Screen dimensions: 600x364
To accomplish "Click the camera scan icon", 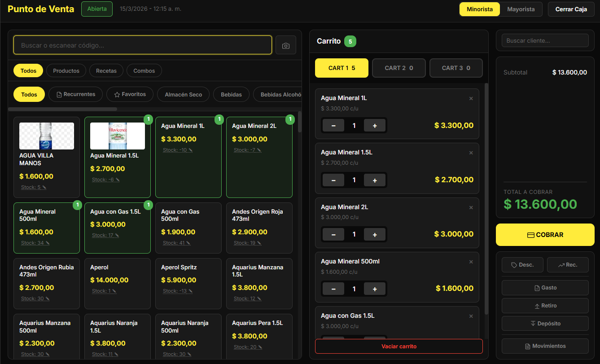I will click(285, 45).
